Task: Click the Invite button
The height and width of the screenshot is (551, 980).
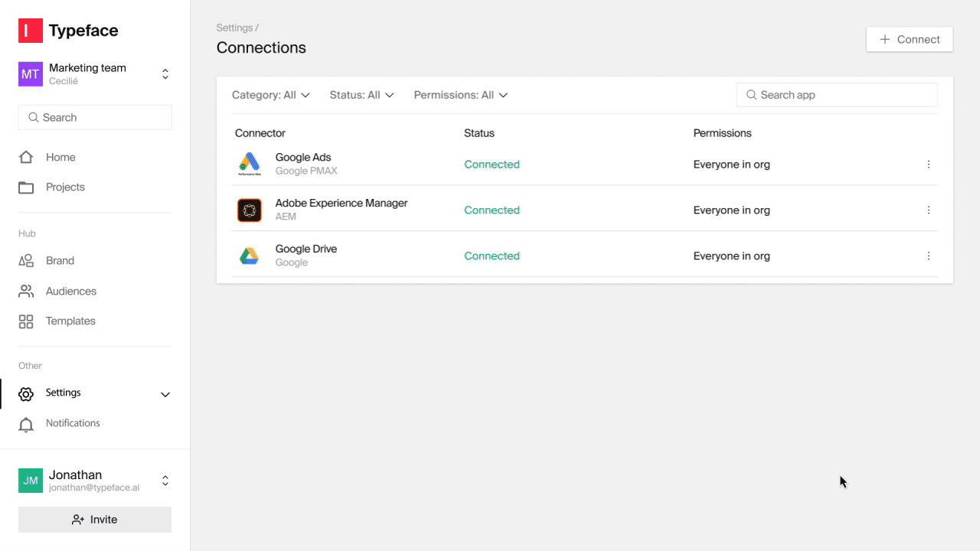Action: (95, 520)
